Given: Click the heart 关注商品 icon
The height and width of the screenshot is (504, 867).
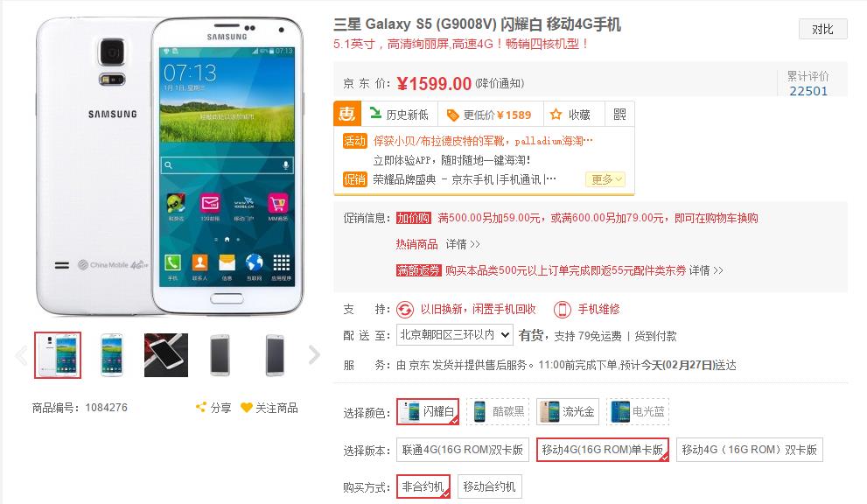Looking at the screenshot, I should pyautogui.click(x=247, y=408).
